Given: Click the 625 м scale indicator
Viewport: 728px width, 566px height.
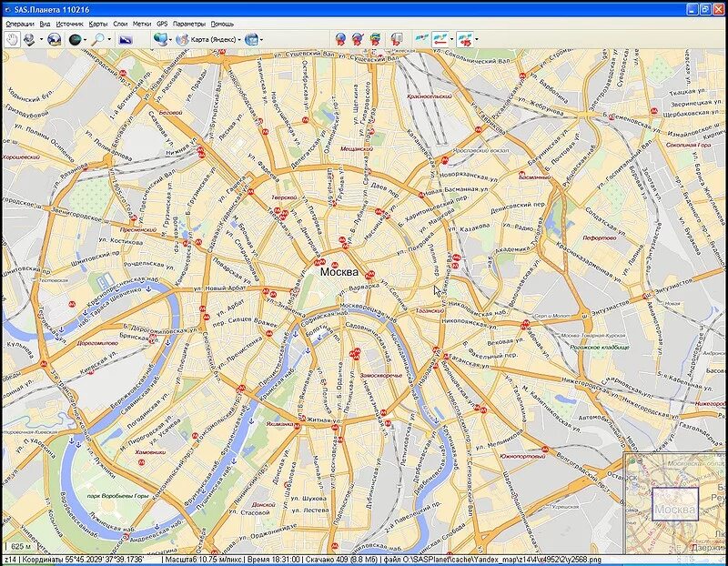Looking at the screenshot, I should coord(20,547).
